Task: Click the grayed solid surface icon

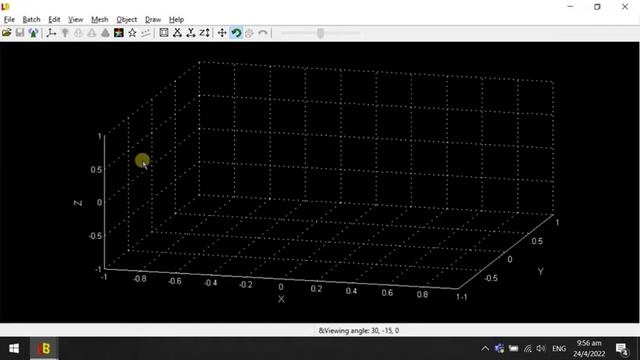Action: 105,33
